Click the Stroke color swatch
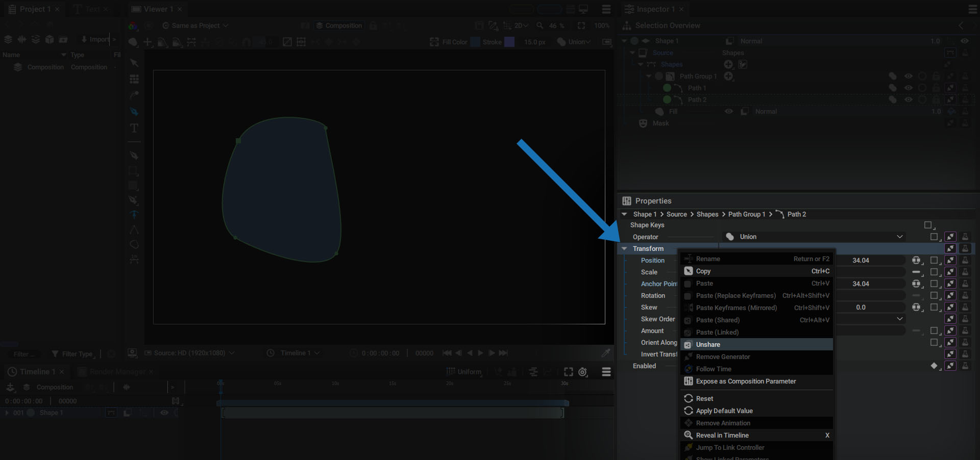 (509, 42)
